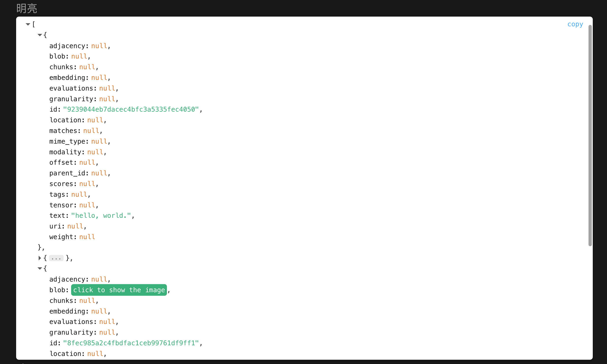Click the blob key in third object
This screenshot has height=364, width=607.
pyautogui.click(x=57, y=290)
